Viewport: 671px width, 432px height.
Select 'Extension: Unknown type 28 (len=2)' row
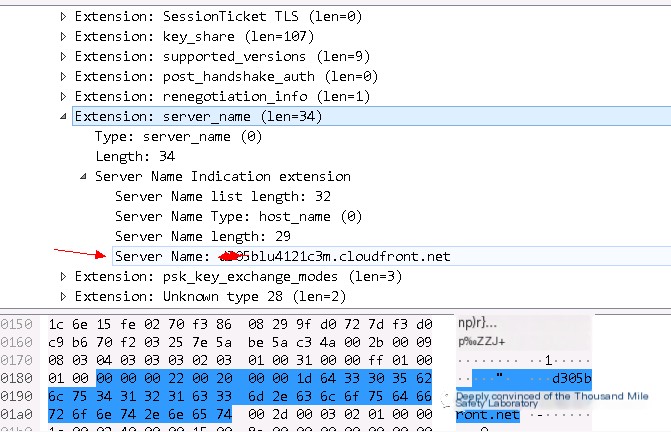point(210,296)
